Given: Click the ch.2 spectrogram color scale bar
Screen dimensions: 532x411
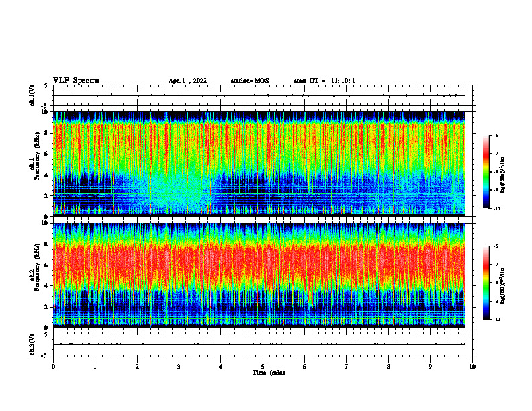Looking at the screenshot, I should click(486, 283).
